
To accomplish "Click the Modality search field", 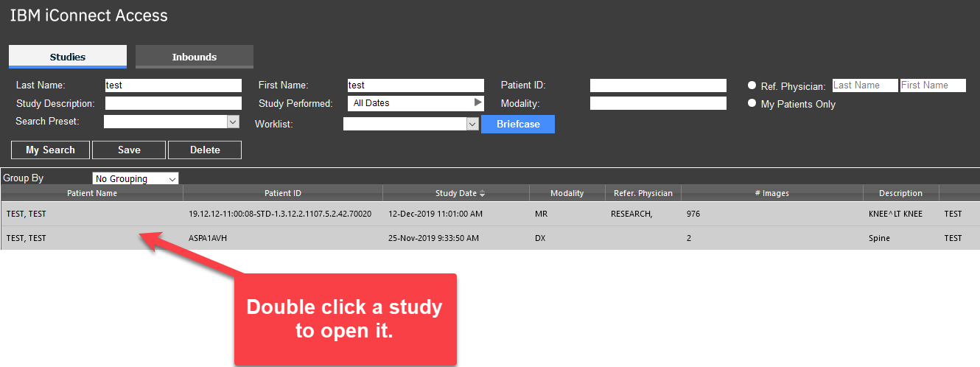I will [658, 103].
